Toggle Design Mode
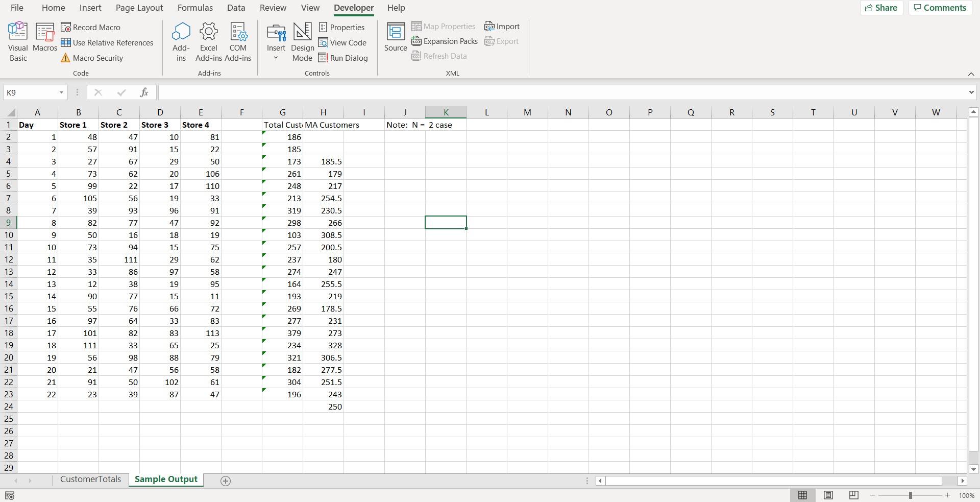This screenshot has width=980, height=502. coord(303,42)
